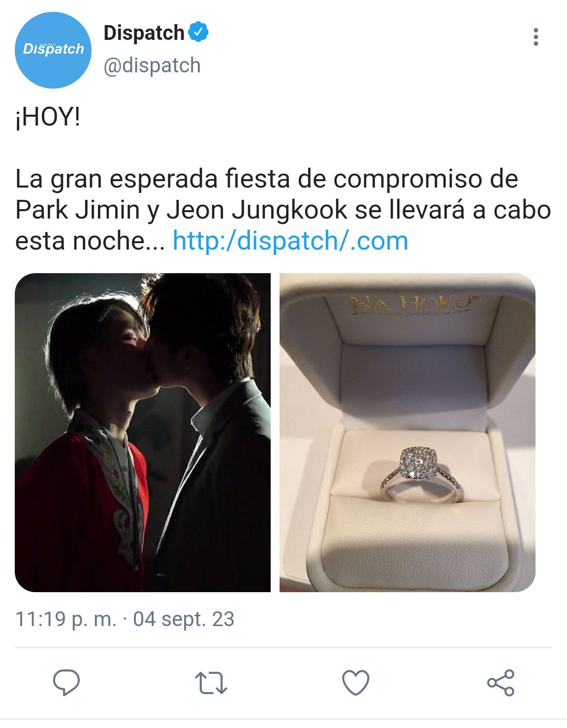567x728 pixels.
Task: Tap the @dispatch handle
Action: click(152, 65)
